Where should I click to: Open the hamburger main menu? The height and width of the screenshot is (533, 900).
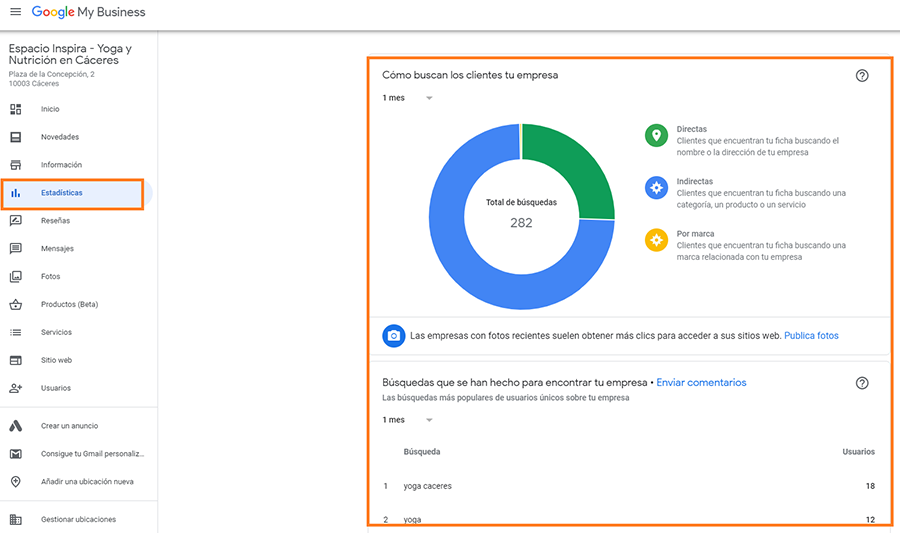pos(15,12)
